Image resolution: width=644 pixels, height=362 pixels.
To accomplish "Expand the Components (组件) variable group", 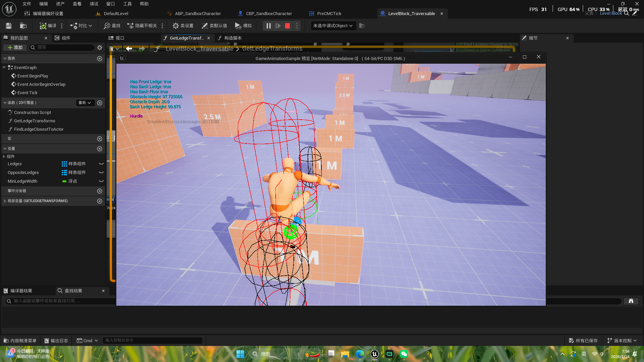I will pos(4,157).
